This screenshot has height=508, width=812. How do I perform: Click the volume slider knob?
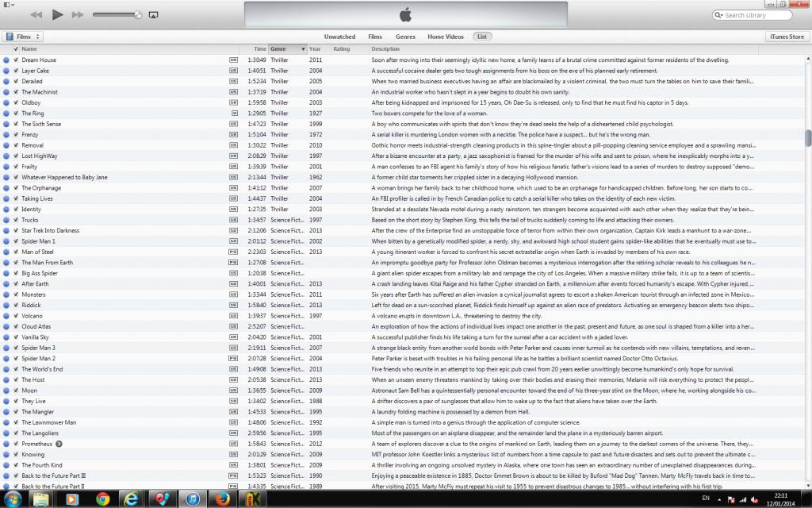click(138, 14)
